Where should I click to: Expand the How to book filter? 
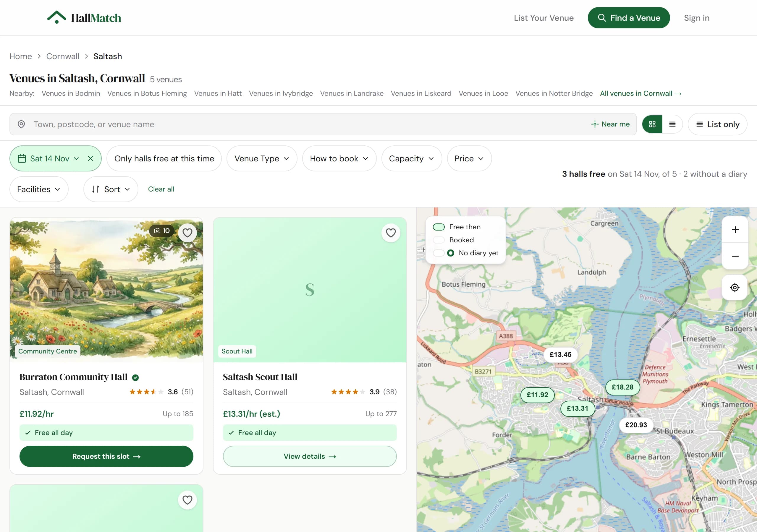(339, 158)
